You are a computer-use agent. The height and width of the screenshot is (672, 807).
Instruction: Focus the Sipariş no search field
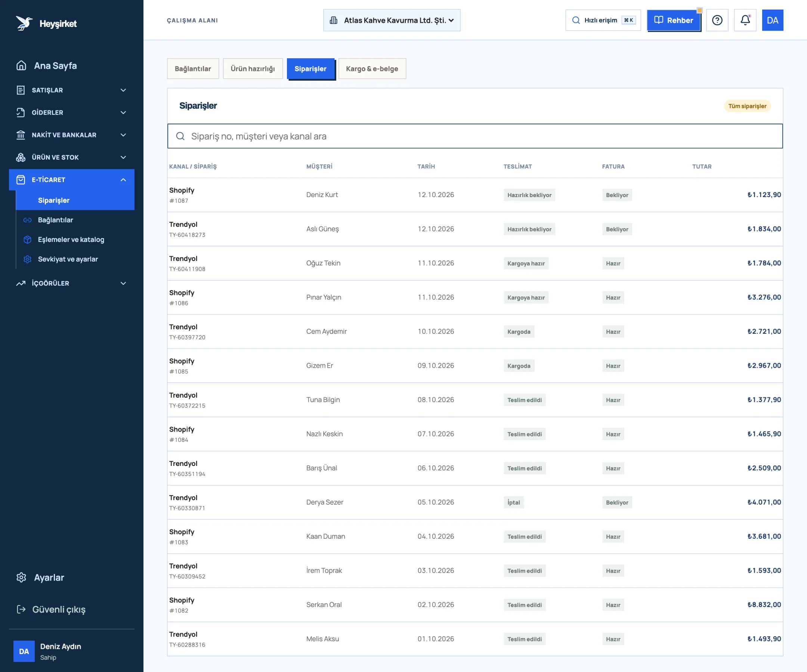(x=475, y=136)
